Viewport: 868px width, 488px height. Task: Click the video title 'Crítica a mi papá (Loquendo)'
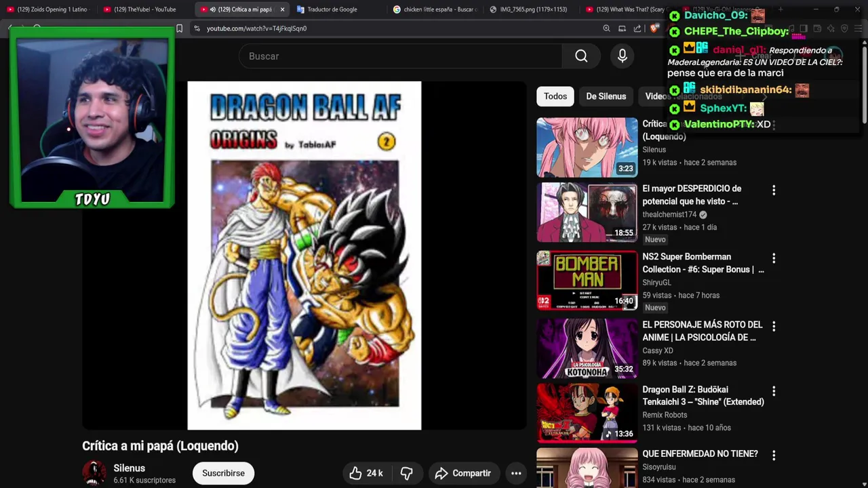pos(160,446)
